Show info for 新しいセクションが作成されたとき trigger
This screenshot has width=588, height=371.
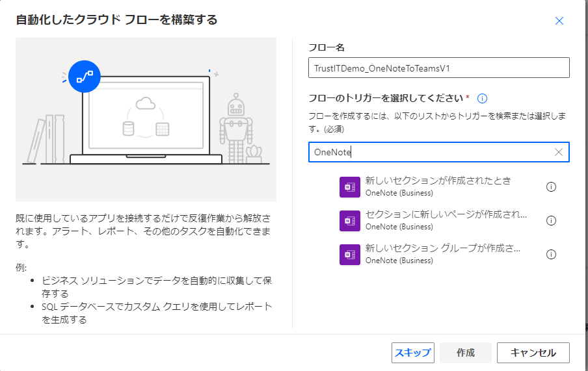coord(551,186)
